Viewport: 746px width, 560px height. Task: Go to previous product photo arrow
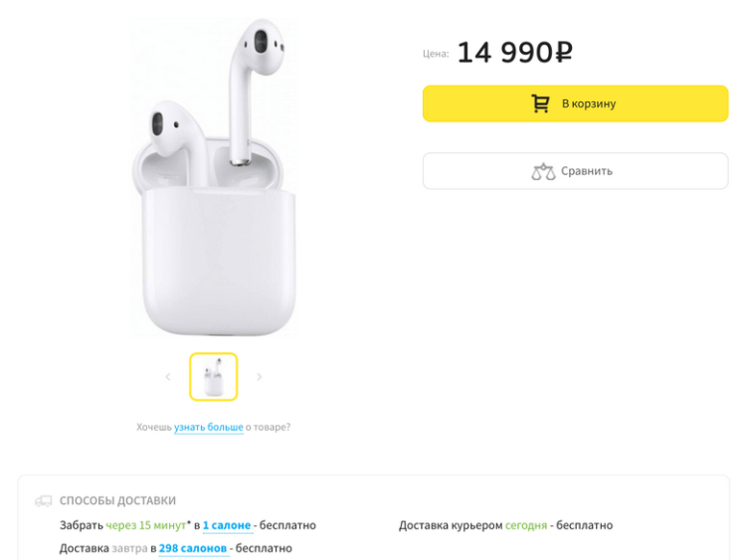168,377
